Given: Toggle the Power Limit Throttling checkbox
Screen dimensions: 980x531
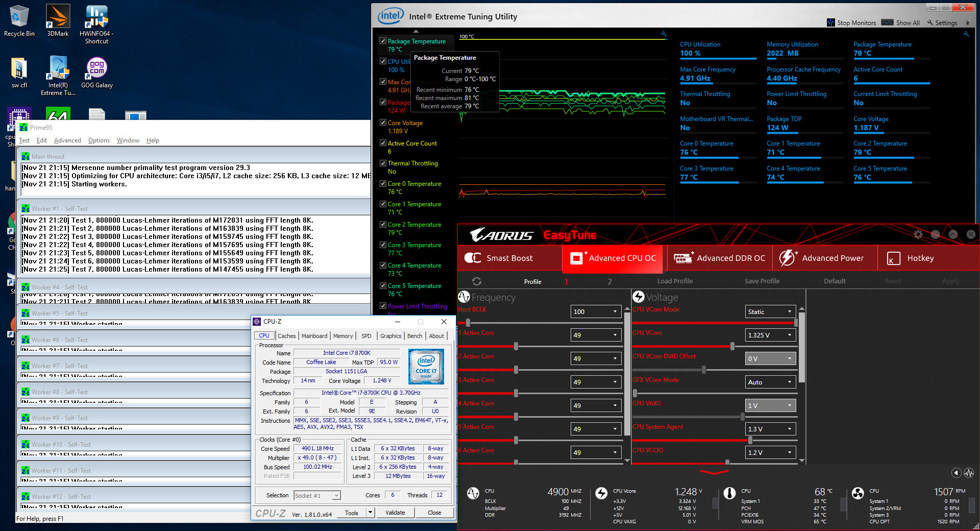Looking at the screenshot, I should pyautogui.click(x=383, y=306).
